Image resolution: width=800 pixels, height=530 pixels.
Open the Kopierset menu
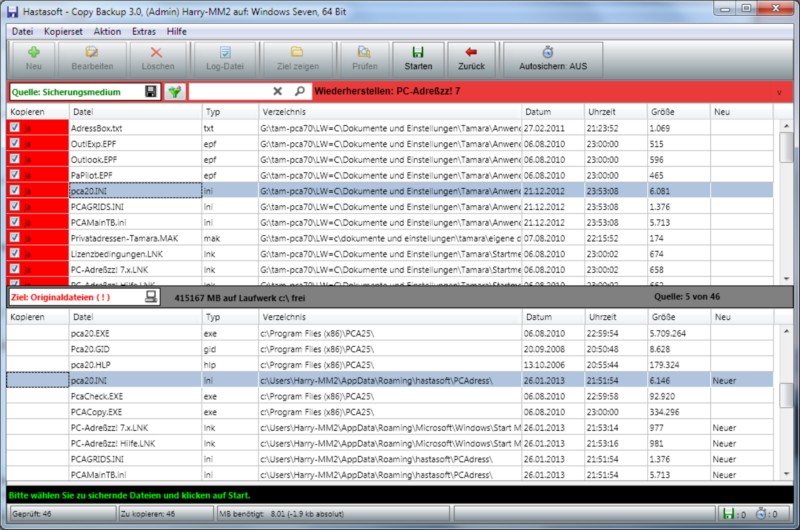pos(62,32)
